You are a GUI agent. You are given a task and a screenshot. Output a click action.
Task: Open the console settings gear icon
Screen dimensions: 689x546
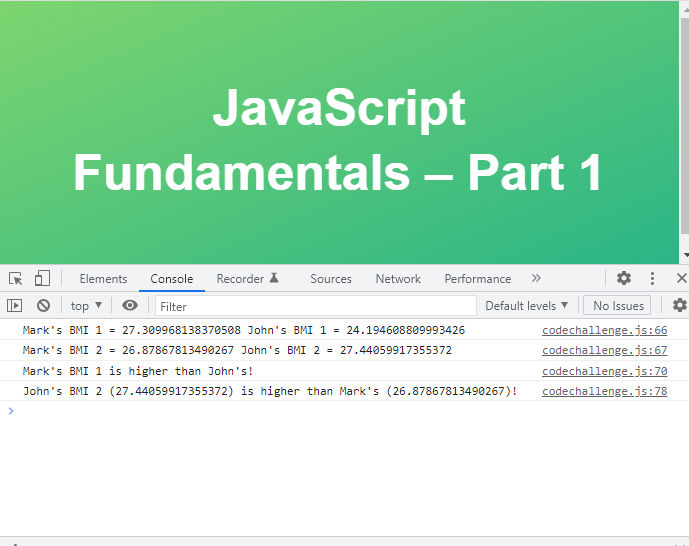(x=679, y=305)
